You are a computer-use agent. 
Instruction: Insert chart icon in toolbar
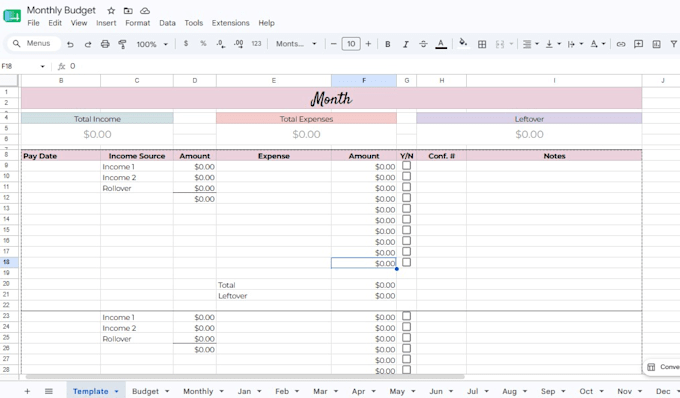tap(657, 44)
